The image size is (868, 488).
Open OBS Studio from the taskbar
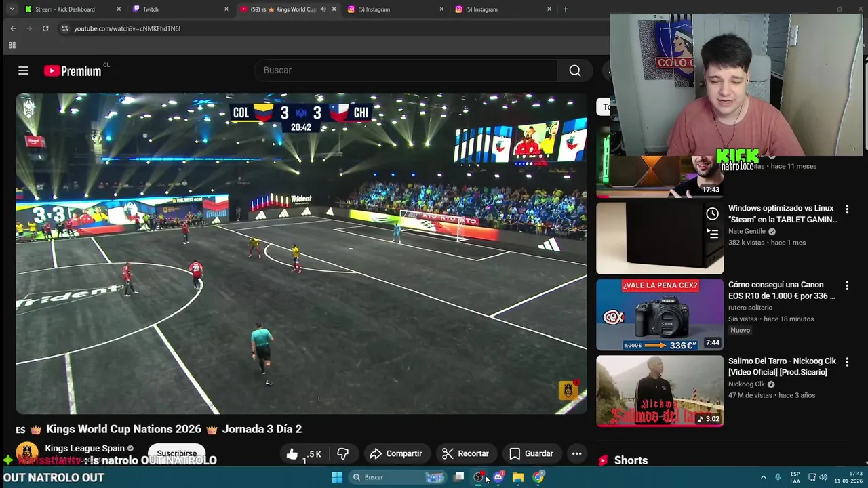coord(479,477)
